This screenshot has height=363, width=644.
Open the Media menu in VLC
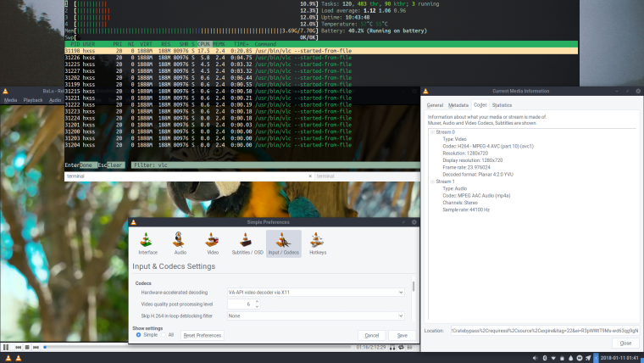11,100
